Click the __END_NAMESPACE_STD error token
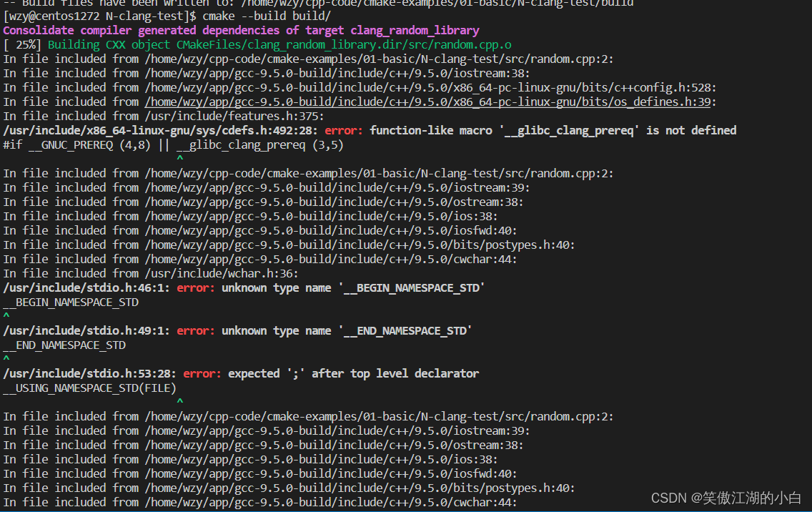 click(64, 345)
